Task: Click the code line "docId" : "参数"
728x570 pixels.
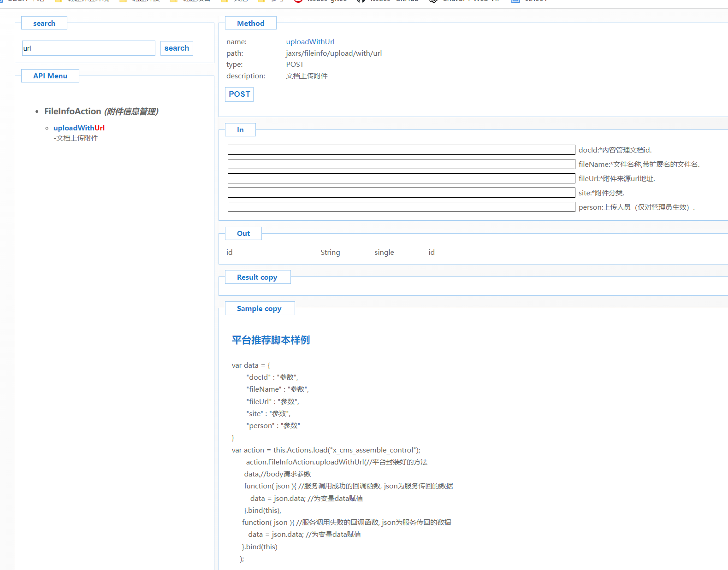Action: [x=272, y=377]
